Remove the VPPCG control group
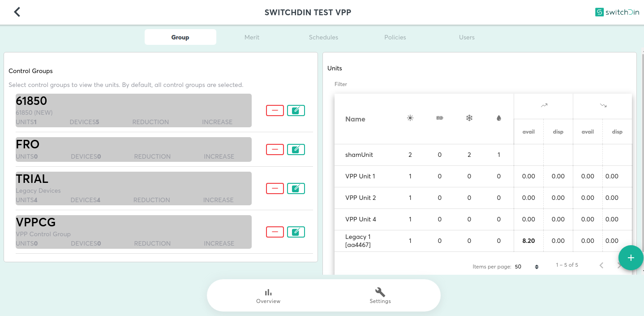Screen dimensions: 644x316 (275, 232)
